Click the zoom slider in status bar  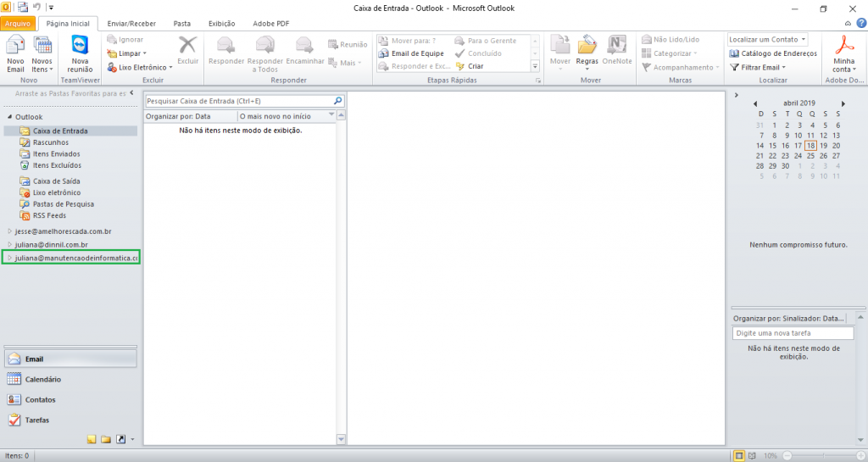click(824, 456)
